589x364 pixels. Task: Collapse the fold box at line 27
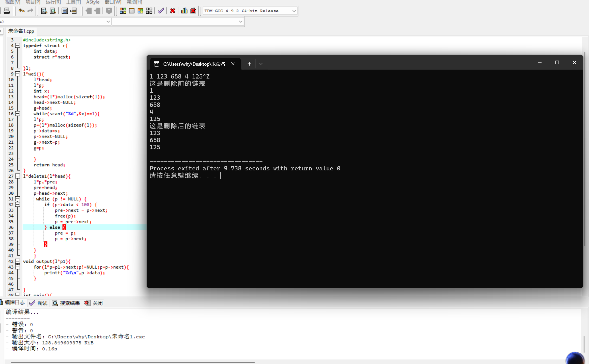coord(18,176)
